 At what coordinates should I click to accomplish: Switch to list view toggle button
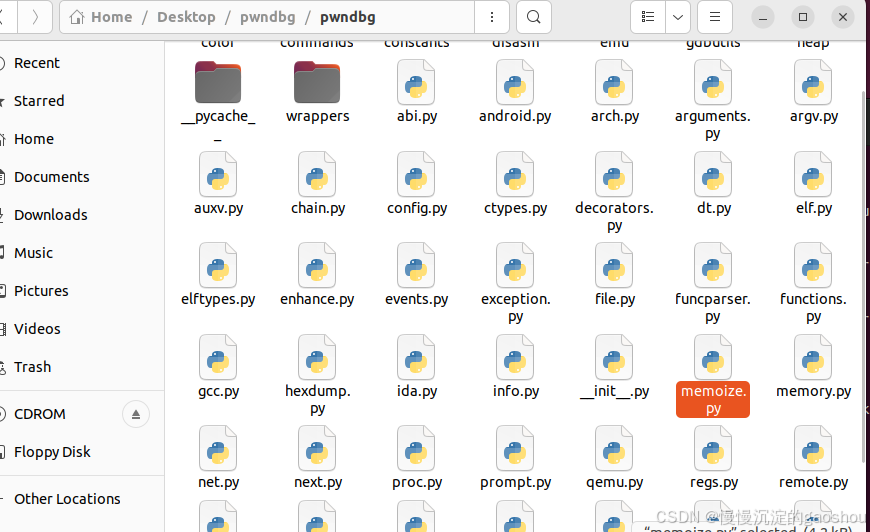tap(648, 17)
